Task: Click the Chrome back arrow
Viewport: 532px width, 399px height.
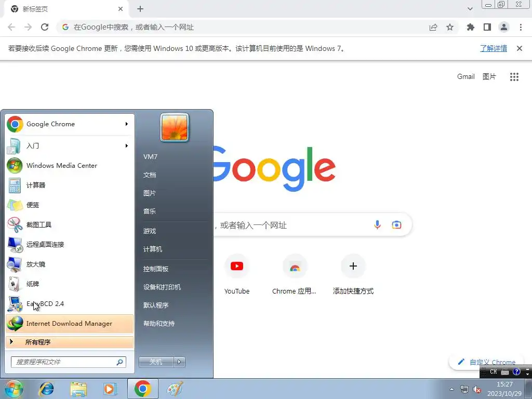Action: pos(11,27)
